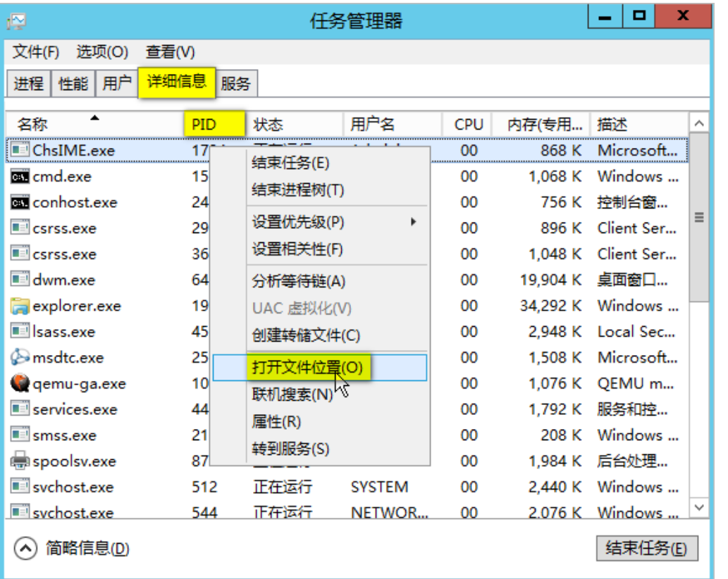Select 打开文件位置 in context menu
The width and height of the screenshot is (728, 579).
click(307, 368)
